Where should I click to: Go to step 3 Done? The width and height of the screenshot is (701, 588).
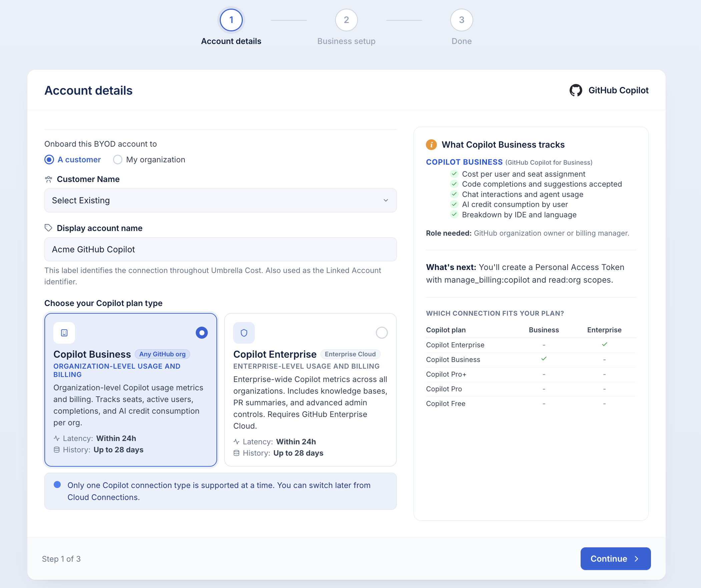(462, 20)
